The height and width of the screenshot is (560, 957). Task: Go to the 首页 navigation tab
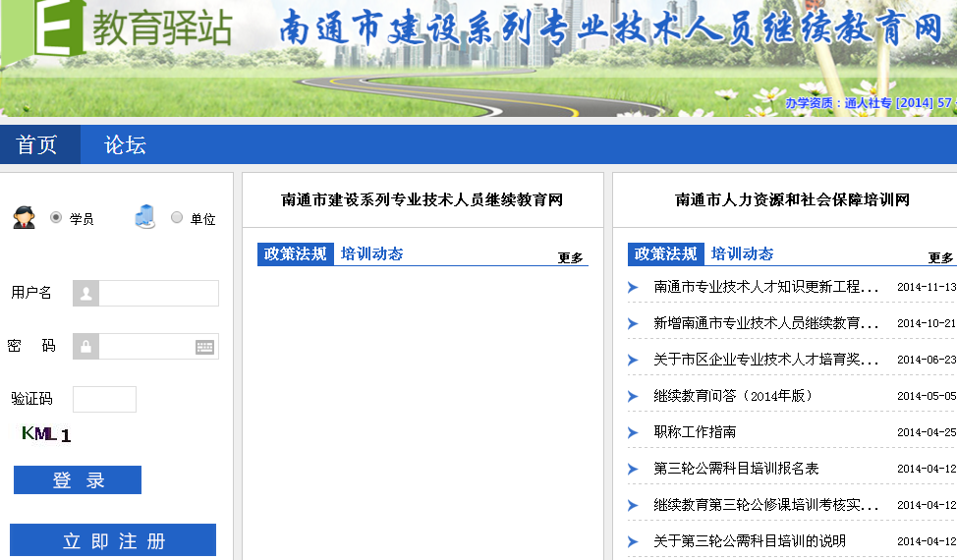point(37,145)
